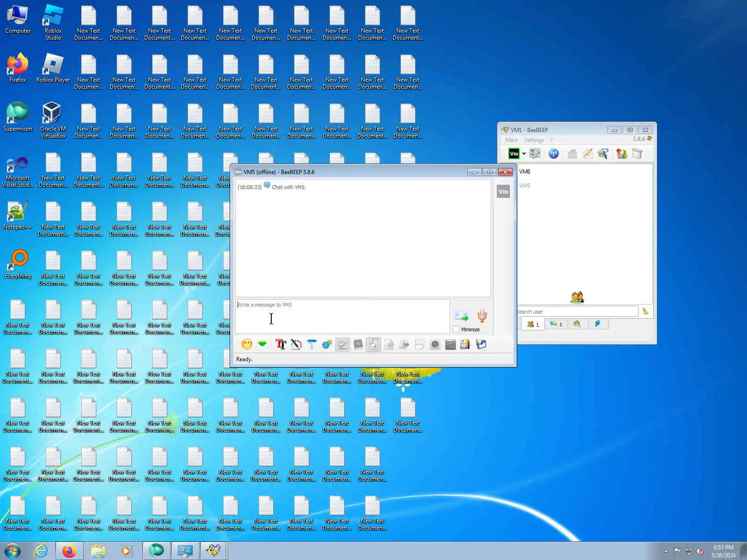747x560 pixels.
Task: Select the Microsoft Visual Studio shortcut
Action: 18,172
